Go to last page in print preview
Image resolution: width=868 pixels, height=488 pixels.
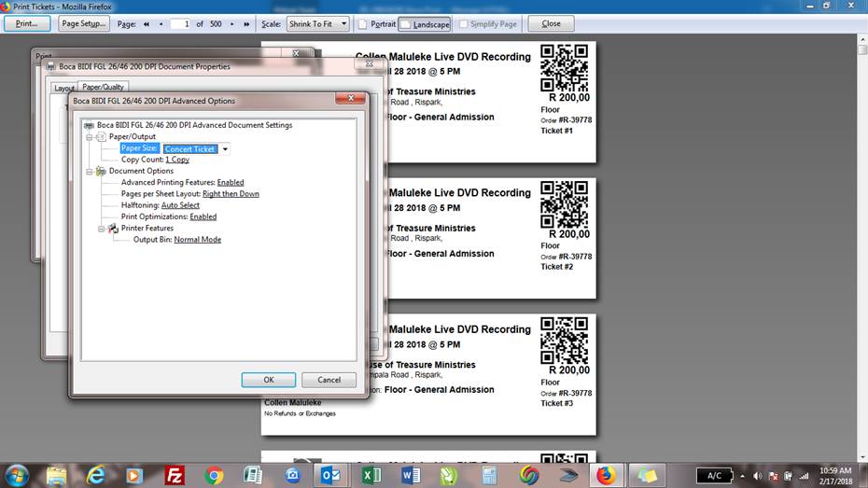[246, 24]
